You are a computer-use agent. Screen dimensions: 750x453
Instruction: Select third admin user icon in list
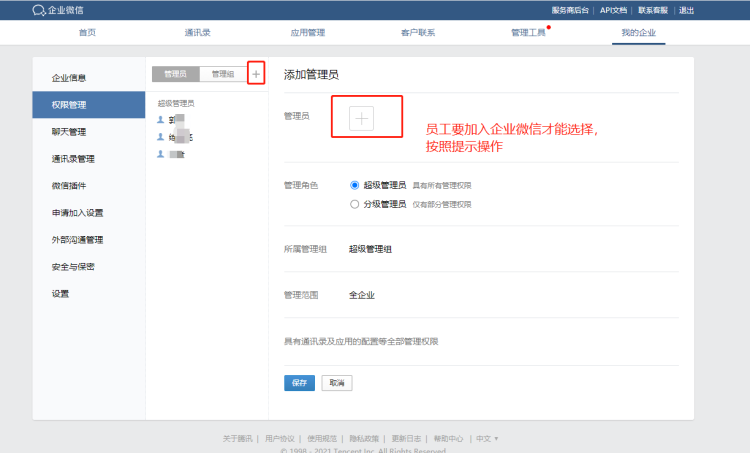point(161,154)
